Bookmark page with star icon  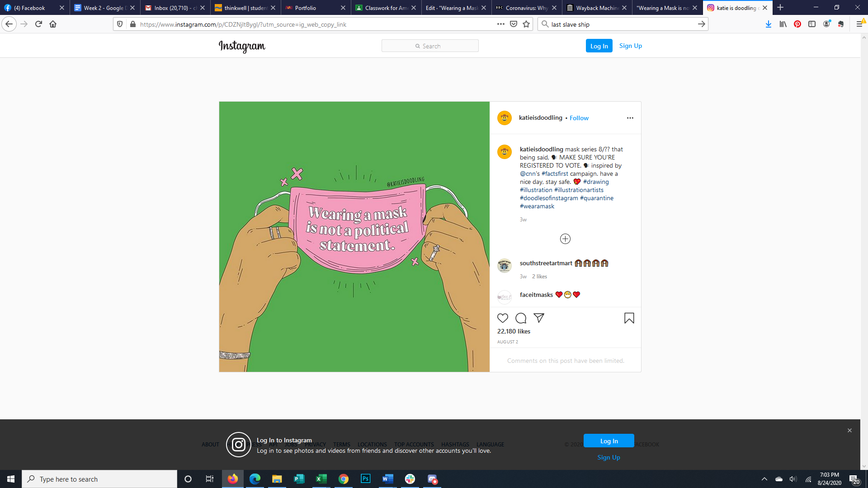point(526,24)
